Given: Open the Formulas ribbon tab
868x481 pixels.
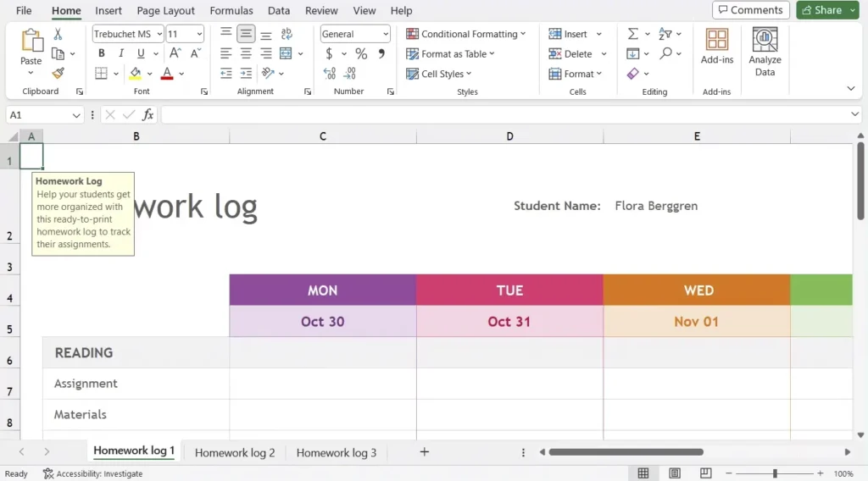Looking at the screenshot, I should 231,11.
